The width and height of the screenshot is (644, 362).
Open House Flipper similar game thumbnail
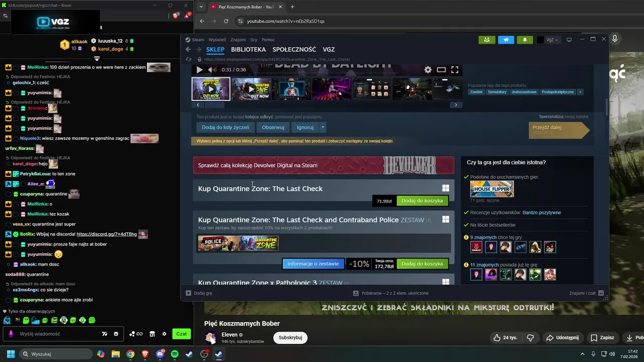[x=492, y=189]
